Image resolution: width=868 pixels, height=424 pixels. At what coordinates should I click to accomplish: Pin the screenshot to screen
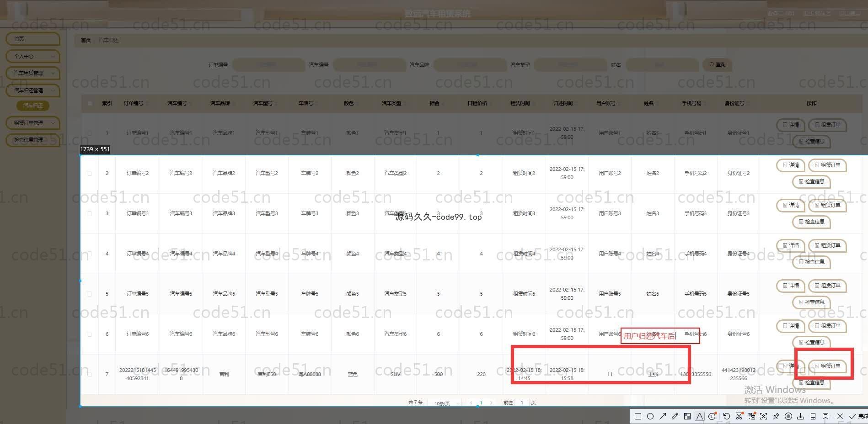point(776,416)
